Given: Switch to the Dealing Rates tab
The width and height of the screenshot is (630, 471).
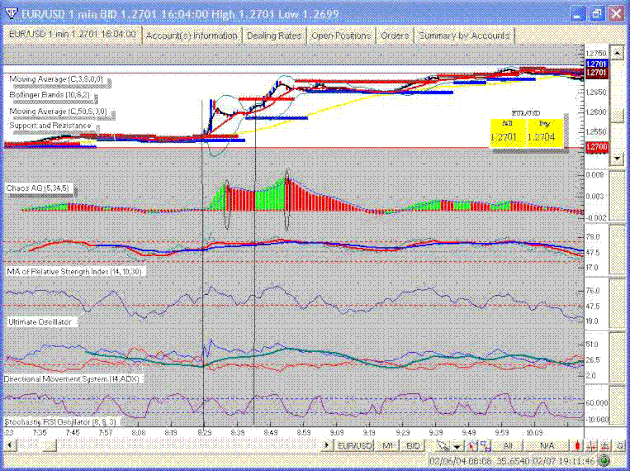Looking at the screenshot, I should (274, 35).
